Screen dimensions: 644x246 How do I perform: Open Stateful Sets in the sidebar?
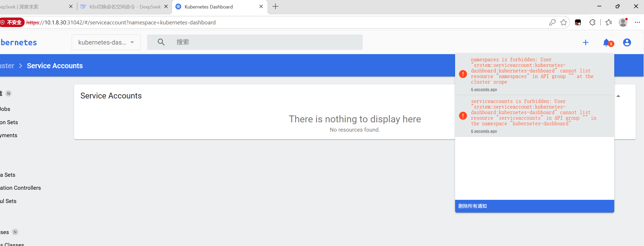point(8,201)
